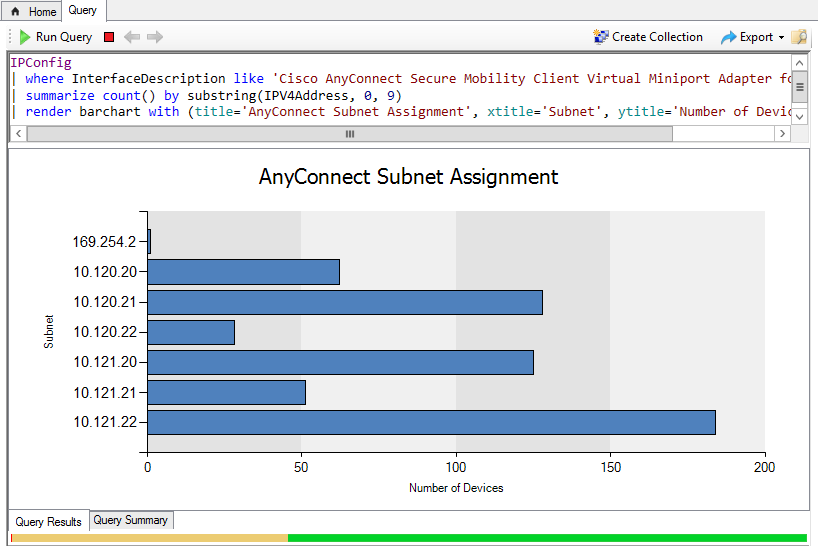This screenshot has width=818, height=546.
Task: Click the Home tab house icon
Action: [15, 11]
